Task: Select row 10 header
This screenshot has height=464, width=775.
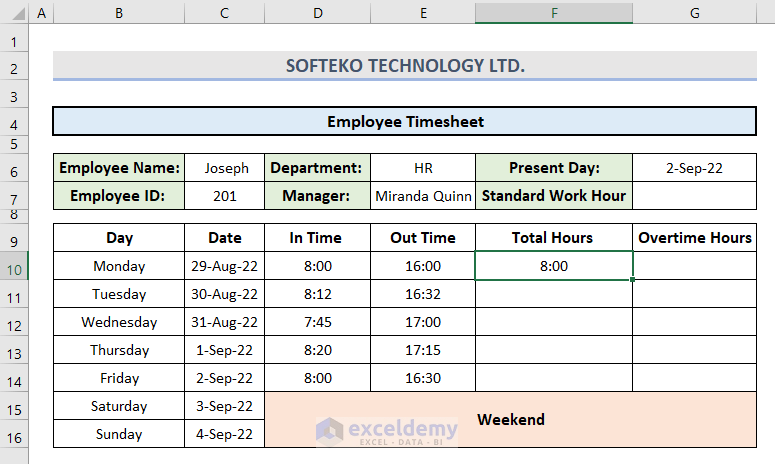Action: tap(14, 266)
